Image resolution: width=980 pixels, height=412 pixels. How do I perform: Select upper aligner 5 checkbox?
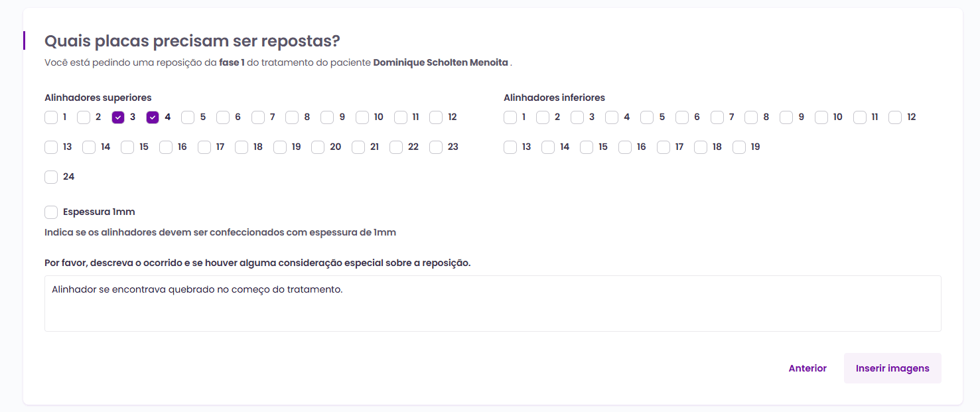click(x=188, y=117)
